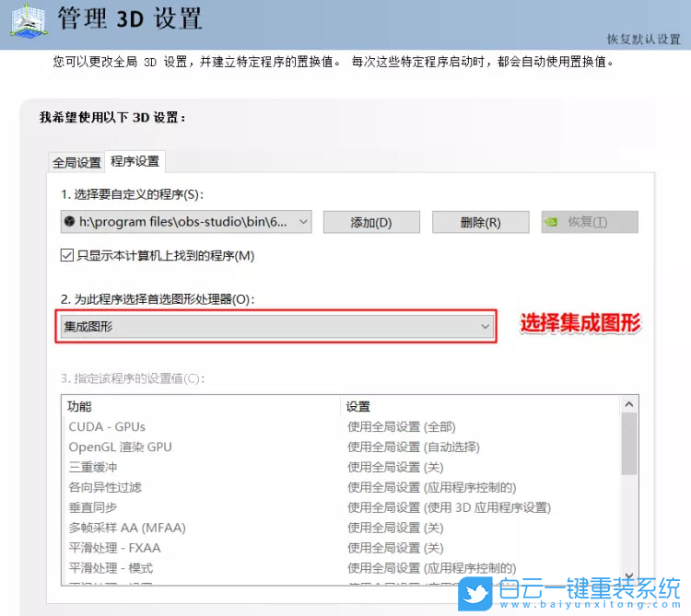Click the OBS program icon in dropdown
This screenshot has width=691, height=616.
[x=70, y=221]
